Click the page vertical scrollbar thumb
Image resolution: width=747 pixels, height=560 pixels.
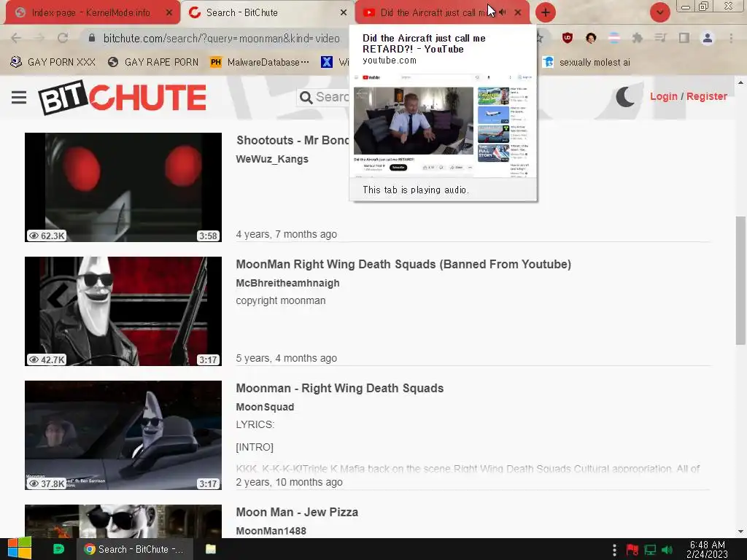point(740,280)
